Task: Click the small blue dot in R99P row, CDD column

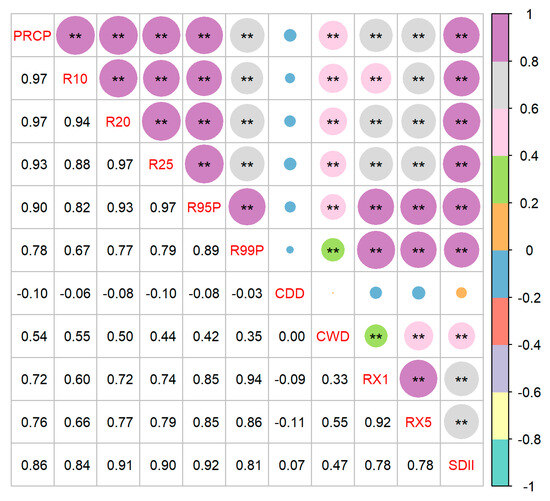Action: click(290, 250)
